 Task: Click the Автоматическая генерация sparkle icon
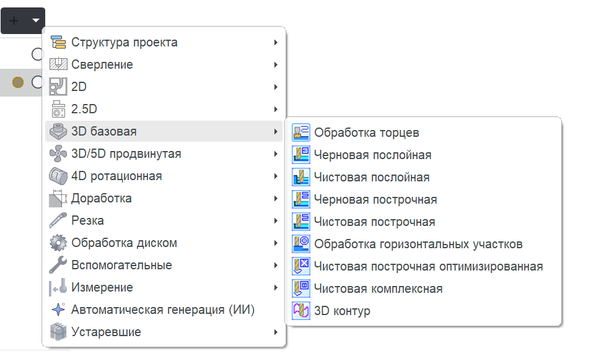click(x=58, y=310)
